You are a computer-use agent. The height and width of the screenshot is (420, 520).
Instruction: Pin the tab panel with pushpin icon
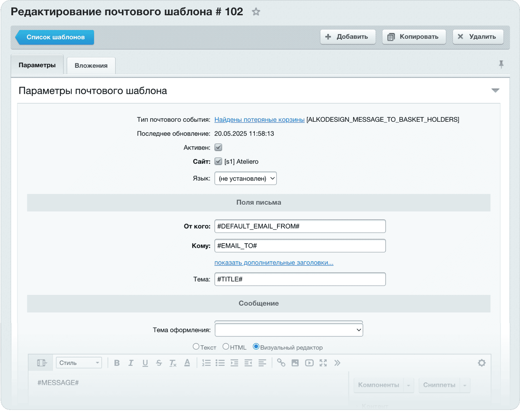pyautogui.click(x=501, y=64)
